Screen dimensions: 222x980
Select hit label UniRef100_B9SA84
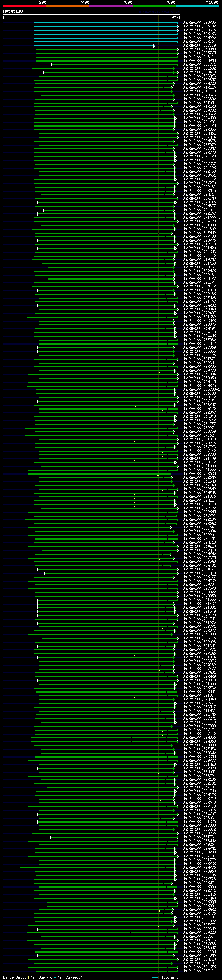199,531
